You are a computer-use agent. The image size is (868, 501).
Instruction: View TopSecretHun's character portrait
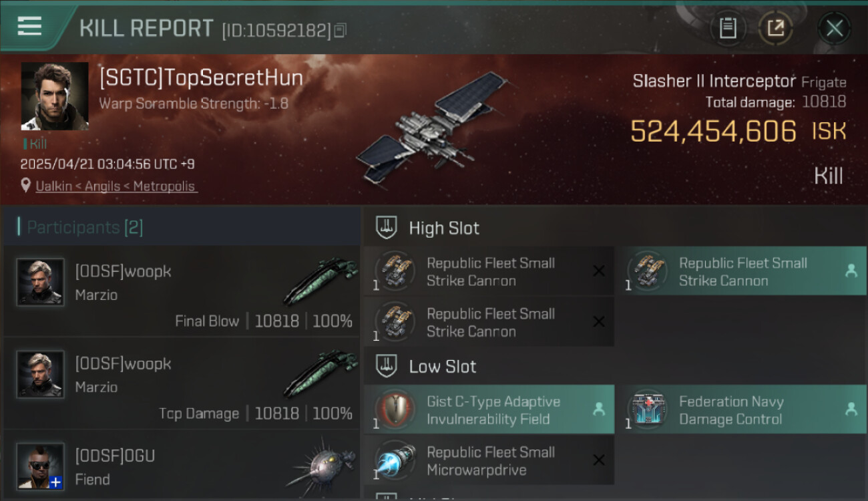55,96
